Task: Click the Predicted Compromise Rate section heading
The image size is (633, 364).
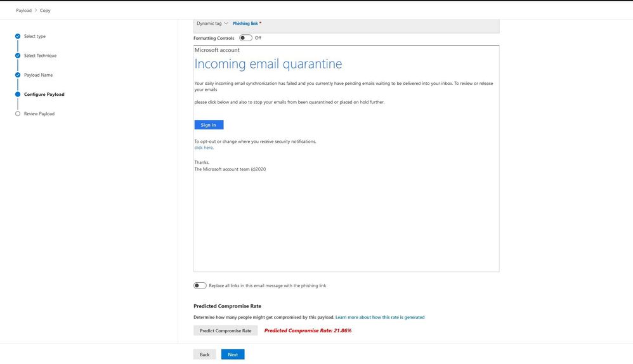Action: pos(227,306)
